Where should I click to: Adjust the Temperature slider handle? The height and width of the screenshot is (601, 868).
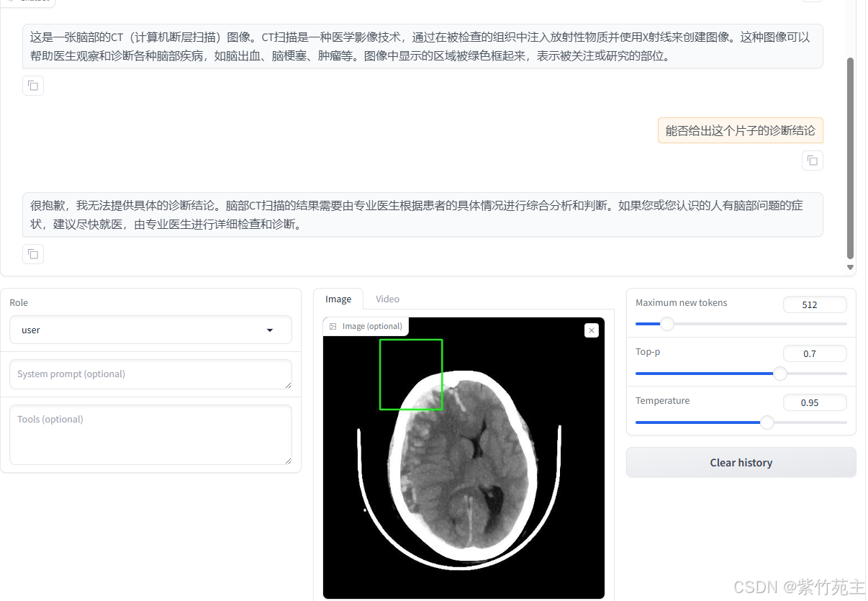coord(767,422)
